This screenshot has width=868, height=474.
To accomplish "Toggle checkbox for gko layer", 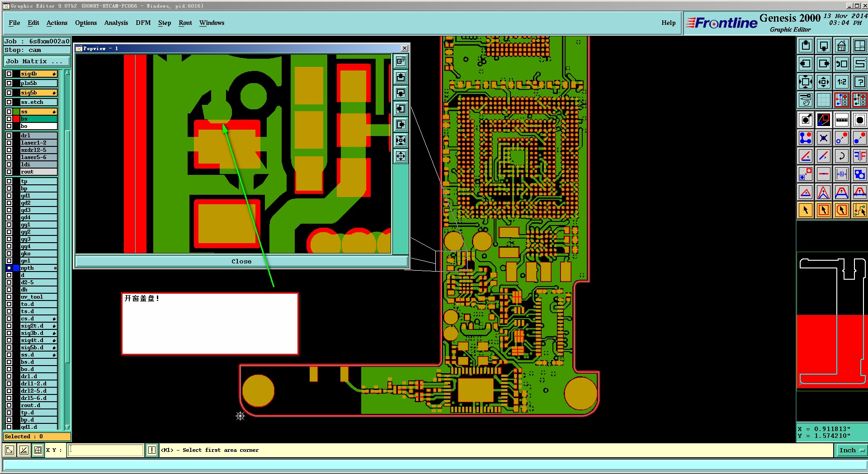I will 9,253.
